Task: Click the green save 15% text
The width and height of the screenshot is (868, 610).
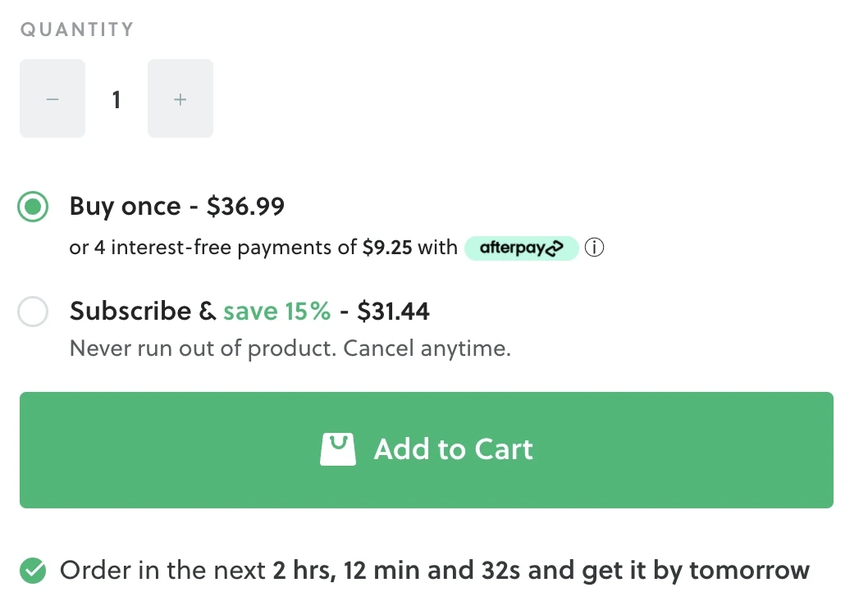Action: [x=277, y=312]
